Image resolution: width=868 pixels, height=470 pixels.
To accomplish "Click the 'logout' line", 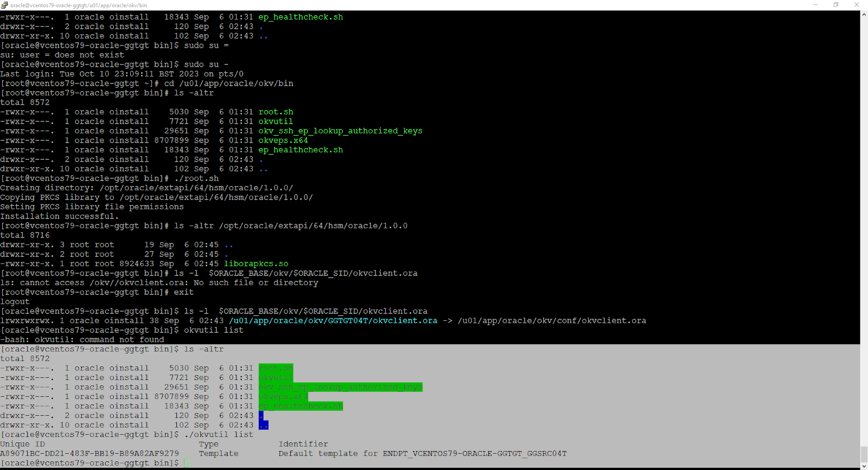I will click(15, 301).
